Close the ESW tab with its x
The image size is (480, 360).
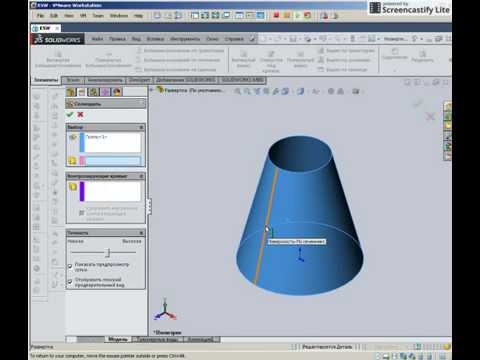pyautogui.click(x=57, y=28)
